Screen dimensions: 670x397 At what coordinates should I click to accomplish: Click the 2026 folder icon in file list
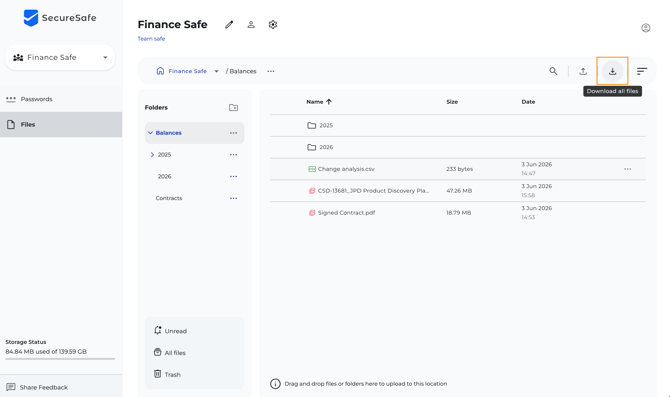click(311, 147)
